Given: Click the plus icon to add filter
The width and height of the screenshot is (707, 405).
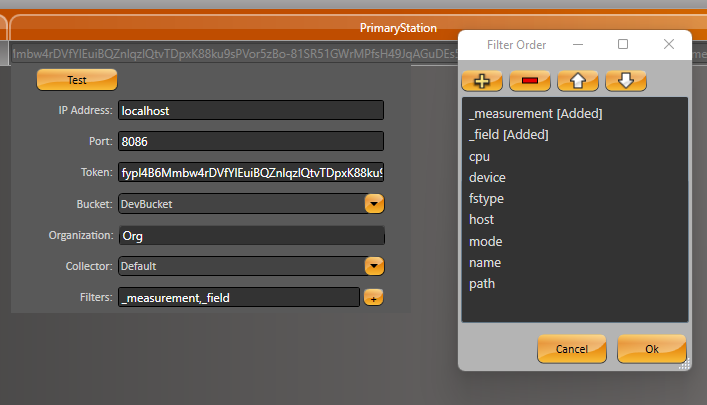Looking at the screenshot, I should (x=481, y=81).
